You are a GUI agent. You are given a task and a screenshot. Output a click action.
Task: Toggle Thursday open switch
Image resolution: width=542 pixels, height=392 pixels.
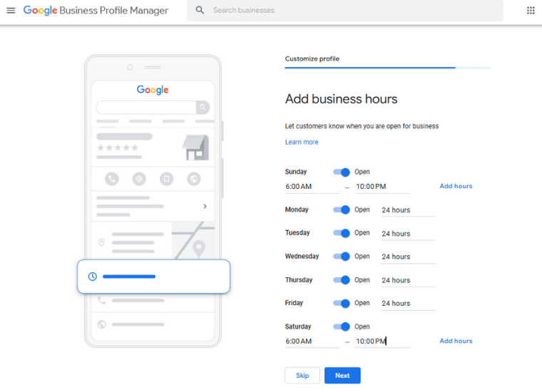pyautogui.click(x=342, y=280)
